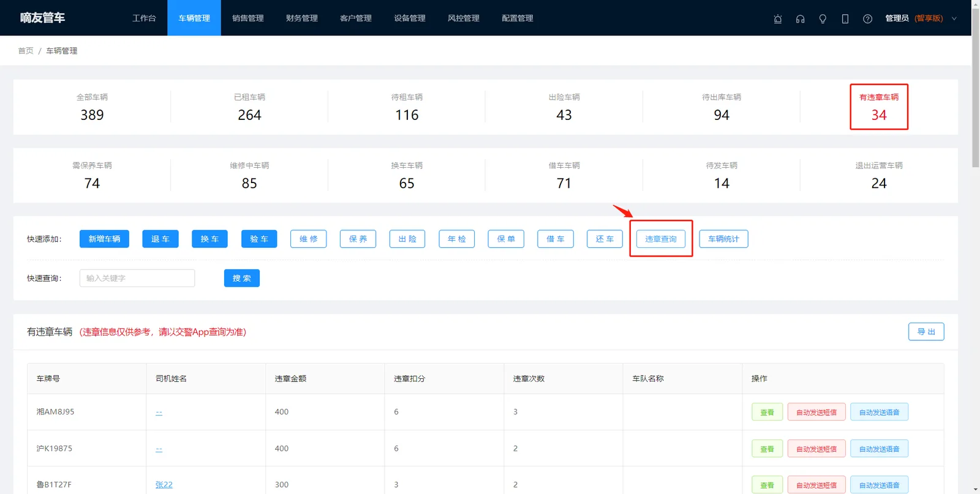Click 自动发送短信 for plate 沪K19875
Image resolution: width=980 pixels, height=494 pixels.
point(816,449)
